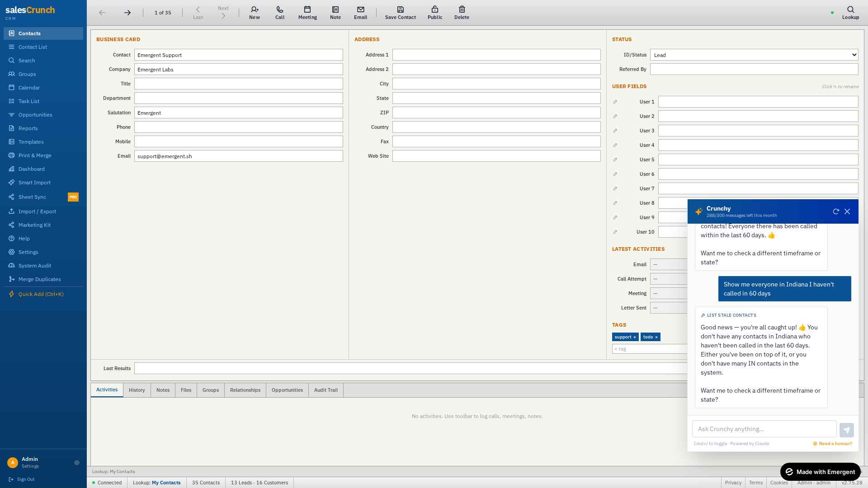Click the Email toolbar icon
Image resolution: width=868 pixels, height=488 pixels.
click(361, 13)
